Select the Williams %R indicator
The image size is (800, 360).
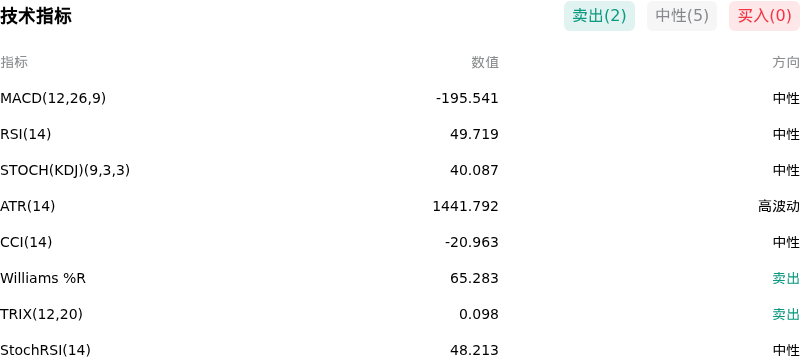pyautogui.click(x=43, y=278)
